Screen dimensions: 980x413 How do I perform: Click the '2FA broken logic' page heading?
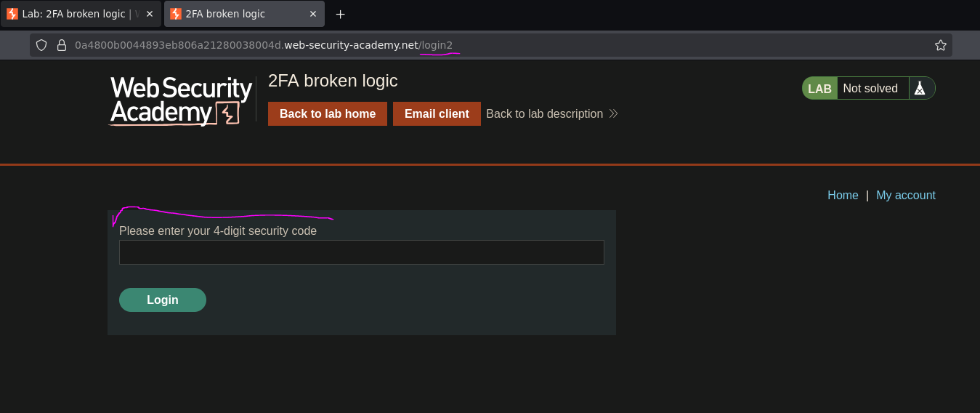(333, 81)
